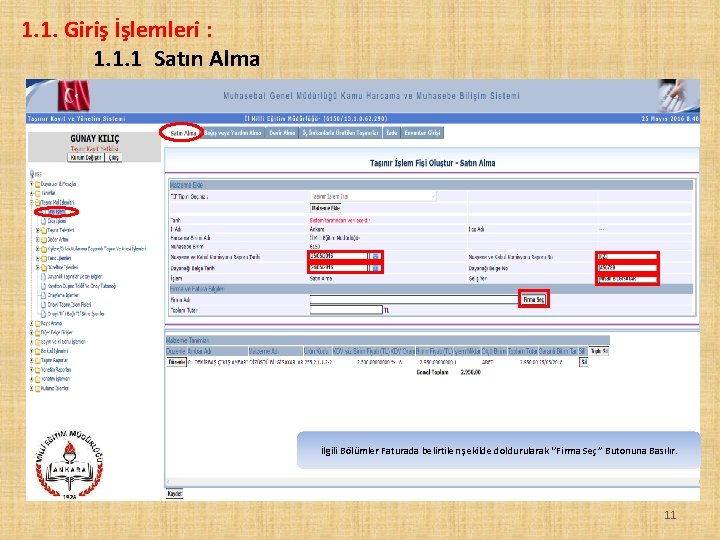The height and width of the screenshot is (540, 720).
Task: Click the Firma Seç button
Action: (x=534, y=300)
